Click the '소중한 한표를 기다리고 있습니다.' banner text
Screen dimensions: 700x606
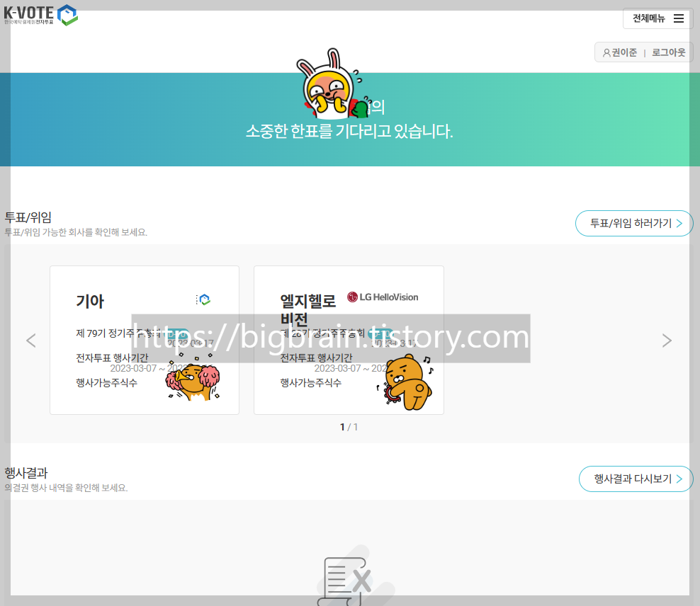click(349, 131)
